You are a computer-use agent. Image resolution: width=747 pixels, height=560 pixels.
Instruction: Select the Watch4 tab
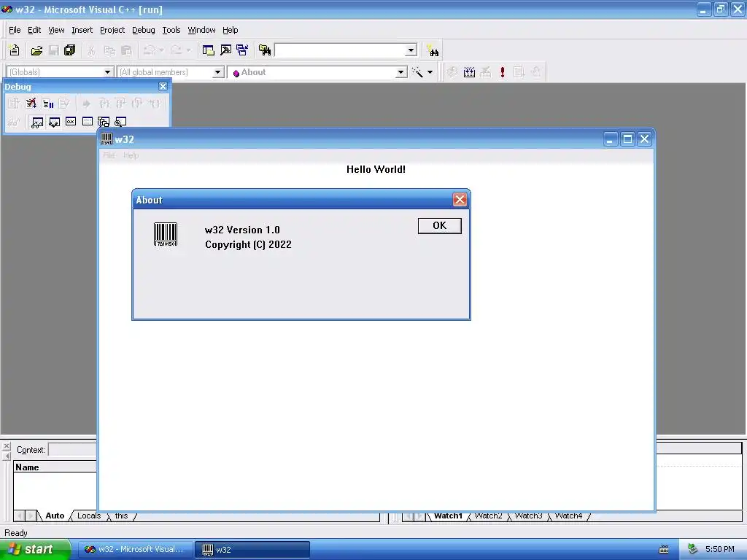click(568, 516)
